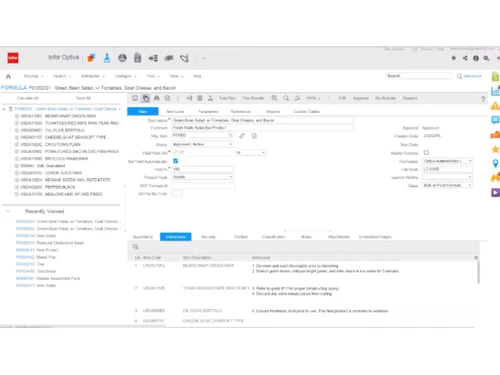Click the Calculate All button
The height and width of the screenshot is (375, 500).
(28, 98)
